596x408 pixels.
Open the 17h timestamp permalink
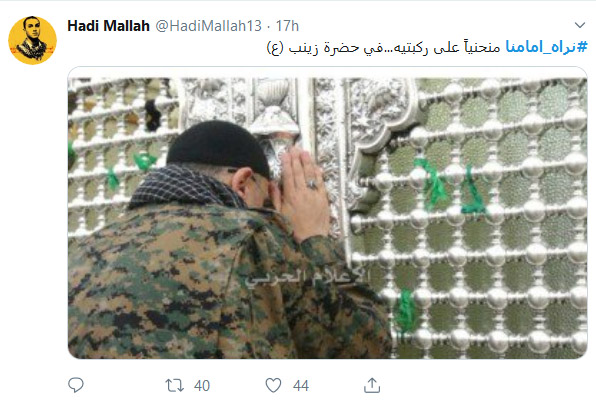pos(287,26)
